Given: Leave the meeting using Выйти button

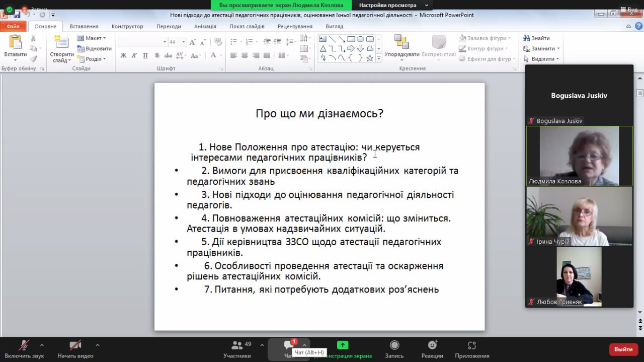Looking at the screenshot, I should [623, 349].
